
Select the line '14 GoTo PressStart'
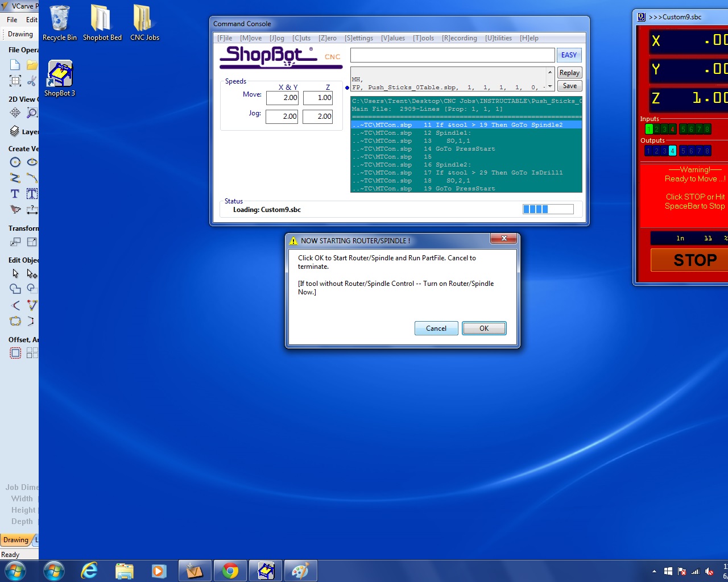(x=466, y=149)
